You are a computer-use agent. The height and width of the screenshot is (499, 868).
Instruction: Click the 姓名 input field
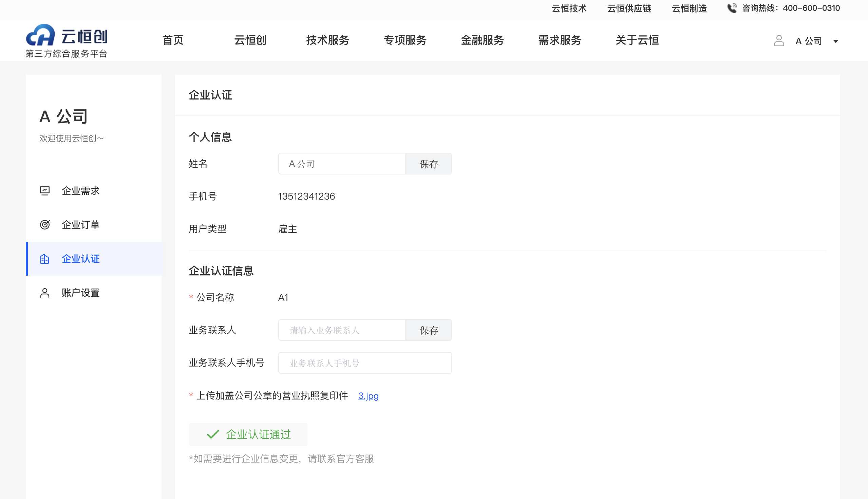(342, 164)
